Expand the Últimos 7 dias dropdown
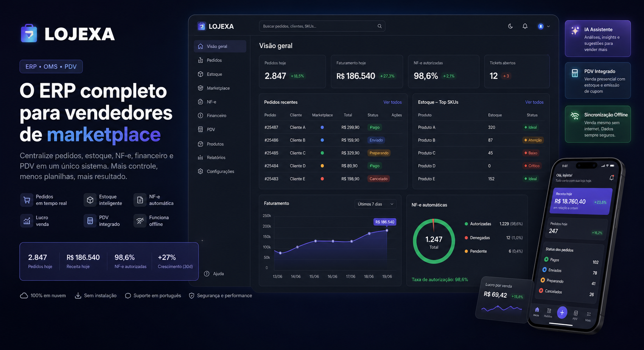 pyautogui.click(x=375, y=204)
